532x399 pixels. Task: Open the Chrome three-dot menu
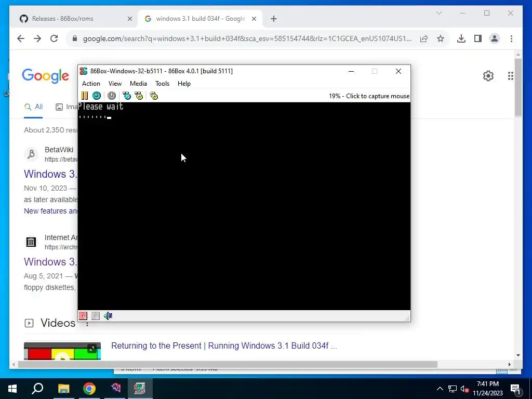coord(511,38)
